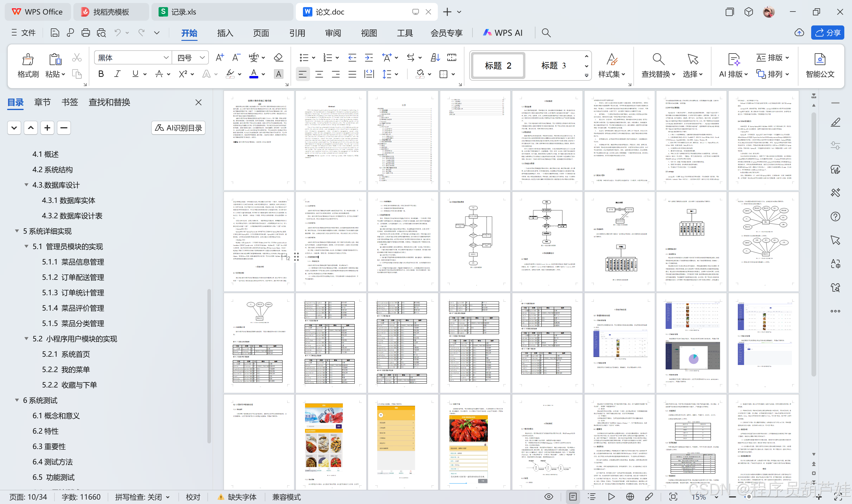Image resolution: width=852 pixels, height=504 pixels.
Task: Save the document using the save icon
Action: tap(55, 33)
